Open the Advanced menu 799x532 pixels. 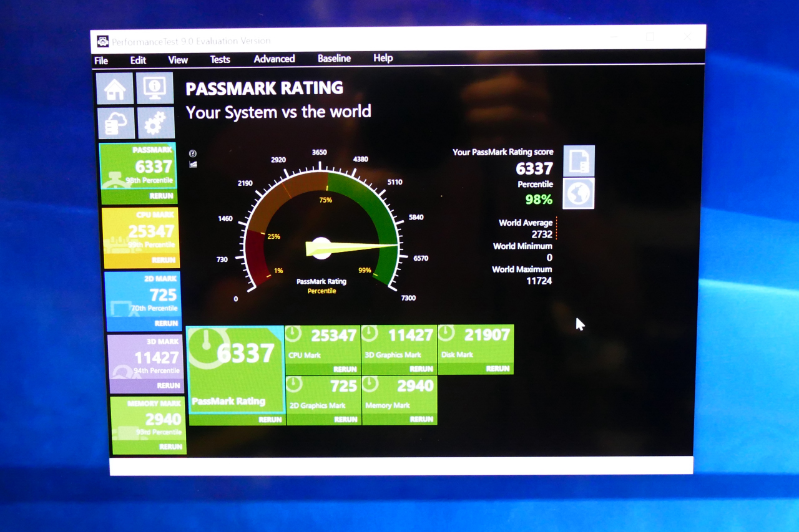[274, 59]
